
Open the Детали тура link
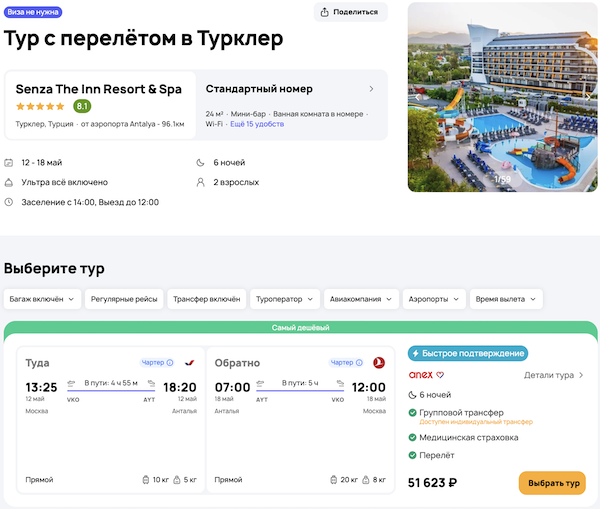click(554, 375)
